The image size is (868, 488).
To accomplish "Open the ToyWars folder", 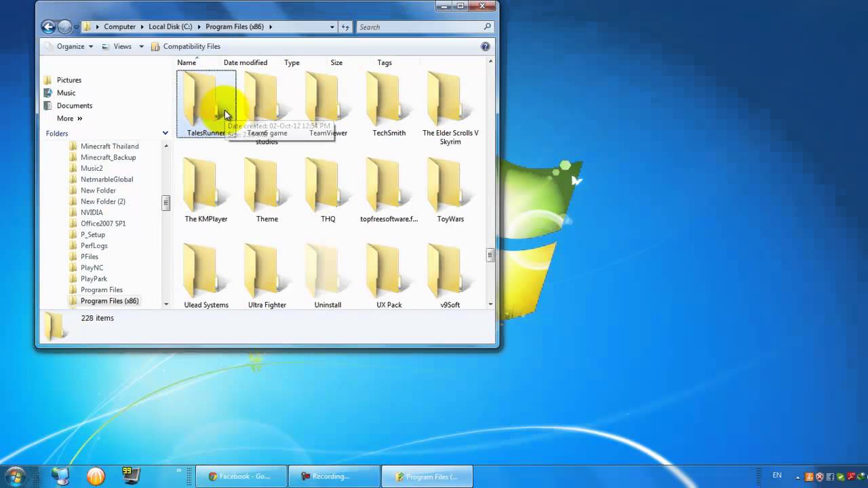I will click(x=450, y=190).
